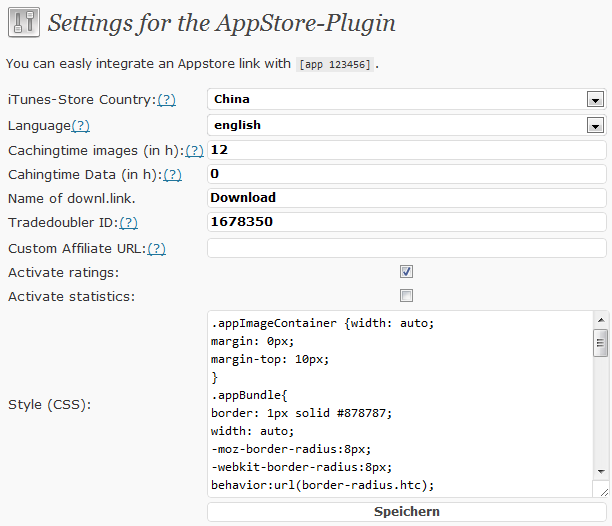Open help tooltip for Language
Viewport: 612px width, 526px height.
click(x=80, y=126)
